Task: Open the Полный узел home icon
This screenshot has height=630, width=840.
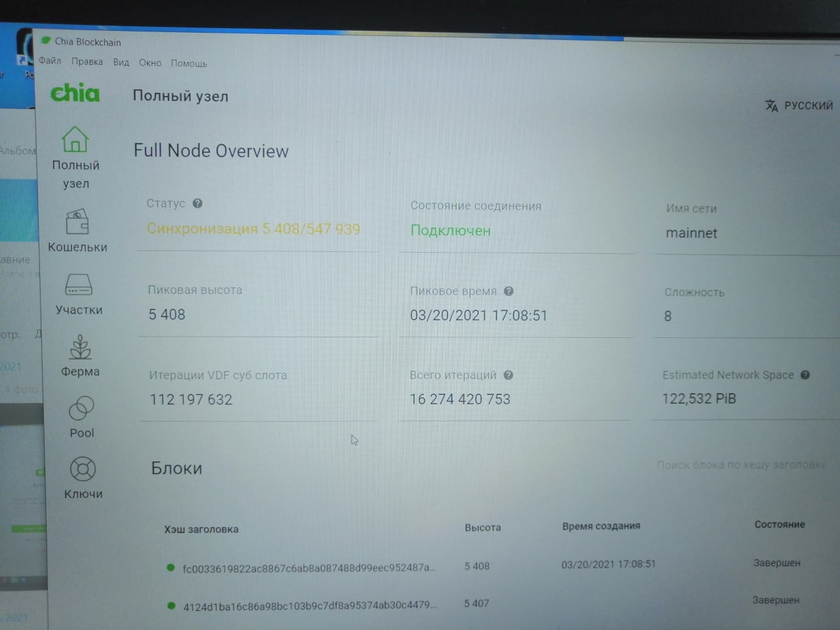Action: pos(75,139)
